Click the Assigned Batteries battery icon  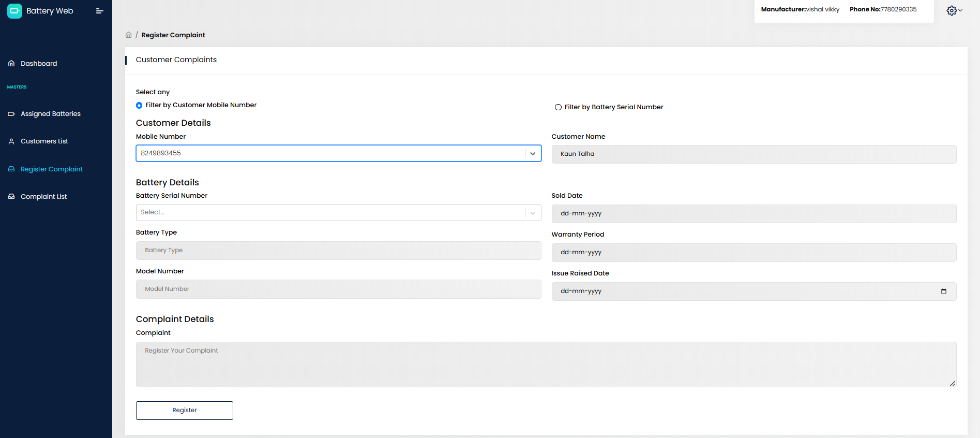[x=11, y=114]
